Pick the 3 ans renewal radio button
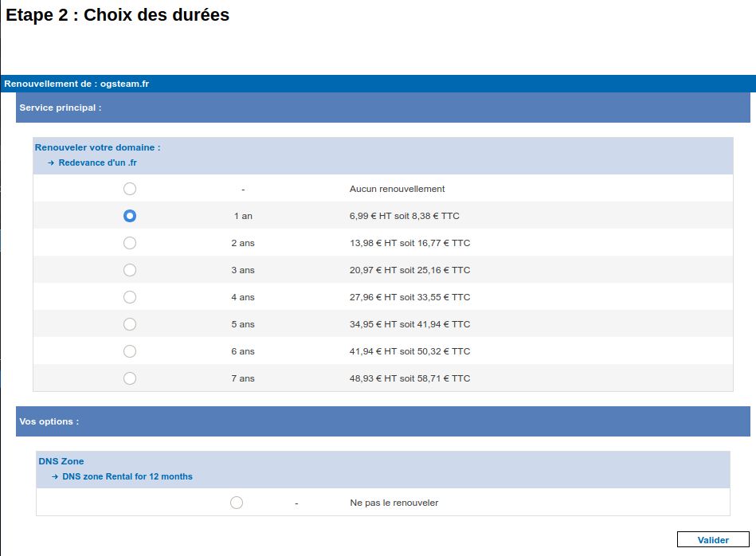Screen dimensions: 756x556 (x=130, y=270)
